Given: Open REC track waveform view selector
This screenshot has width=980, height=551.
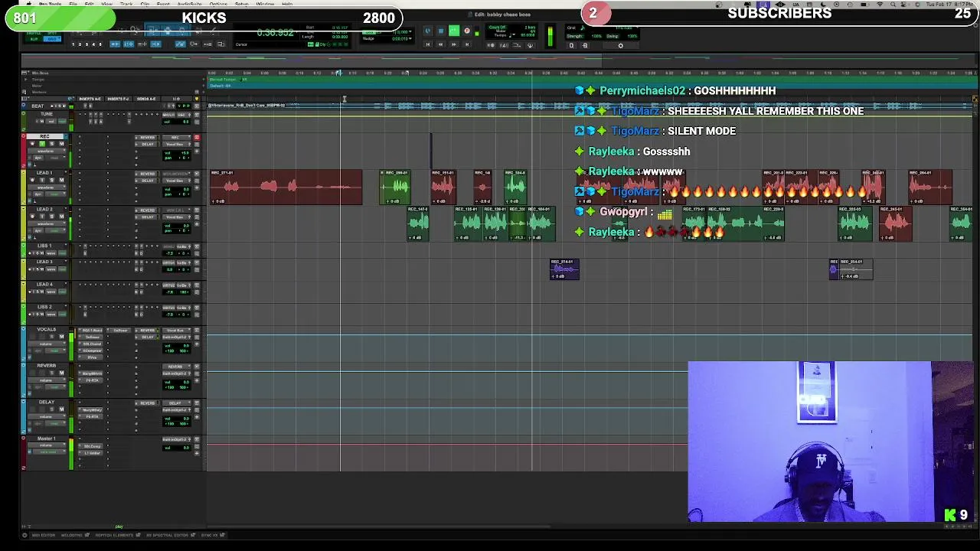Looking at the screenshot, I should coord(47,151).
